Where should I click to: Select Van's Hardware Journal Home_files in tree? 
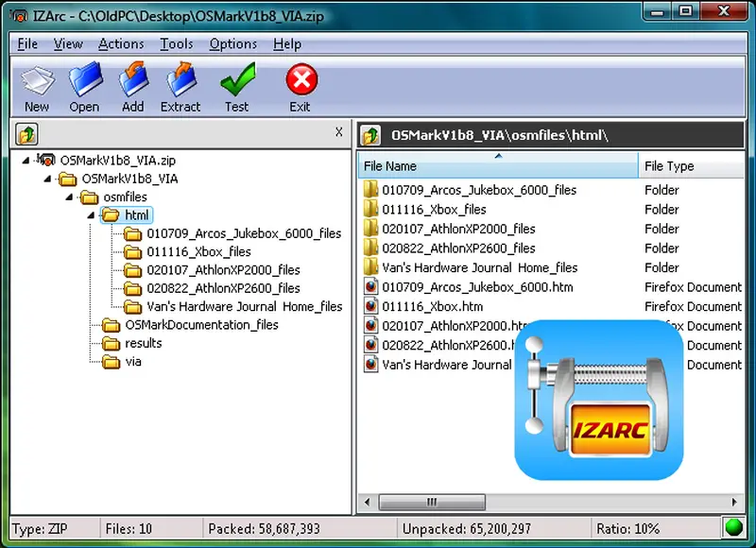245,306
